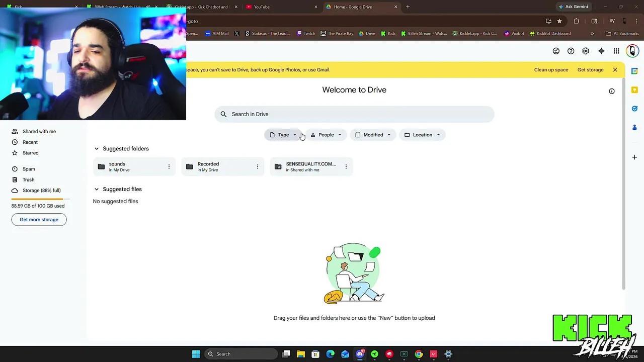
Task: Open the Help question mark icon
Action: click(571, 51)
